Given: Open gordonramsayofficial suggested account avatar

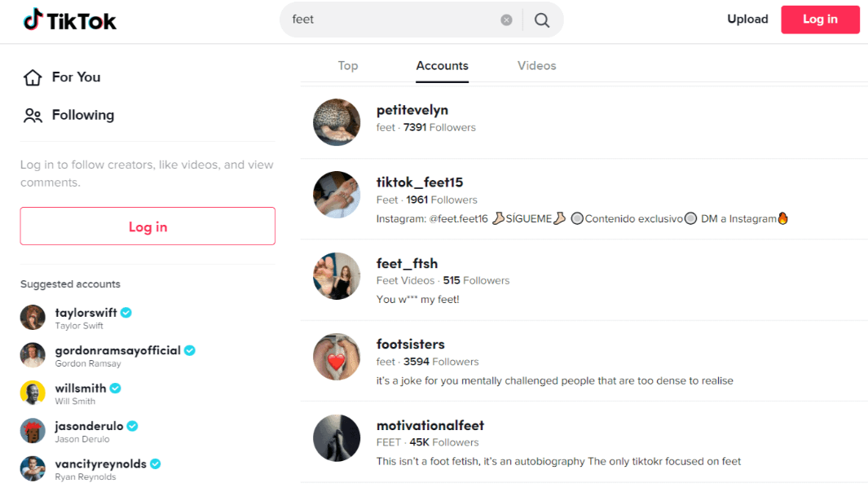Looking at the screenshot, I should click(x=33, y=355).
